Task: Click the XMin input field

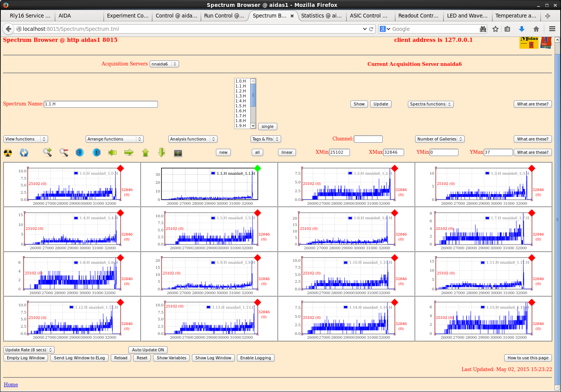Action: [x=339, y=152]
